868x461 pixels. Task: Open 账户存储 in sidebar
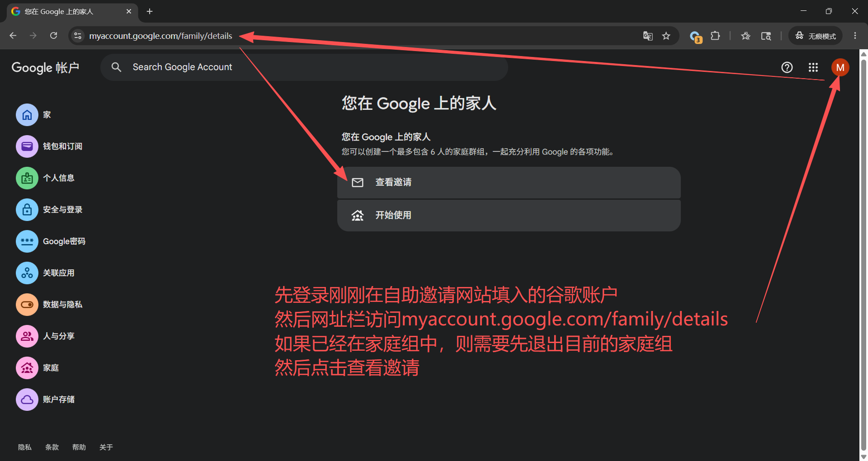[45, 400]
